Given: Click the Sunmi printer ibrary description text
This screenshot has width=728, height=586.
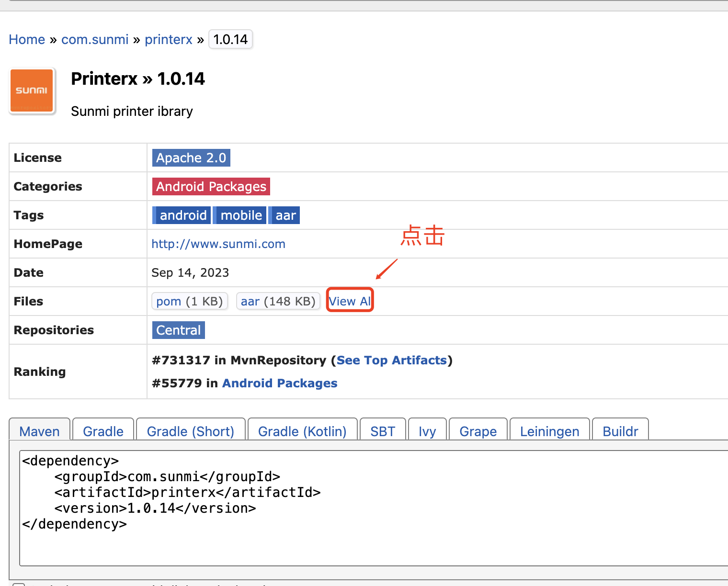Looking at the screenshot, I should 132,112.
